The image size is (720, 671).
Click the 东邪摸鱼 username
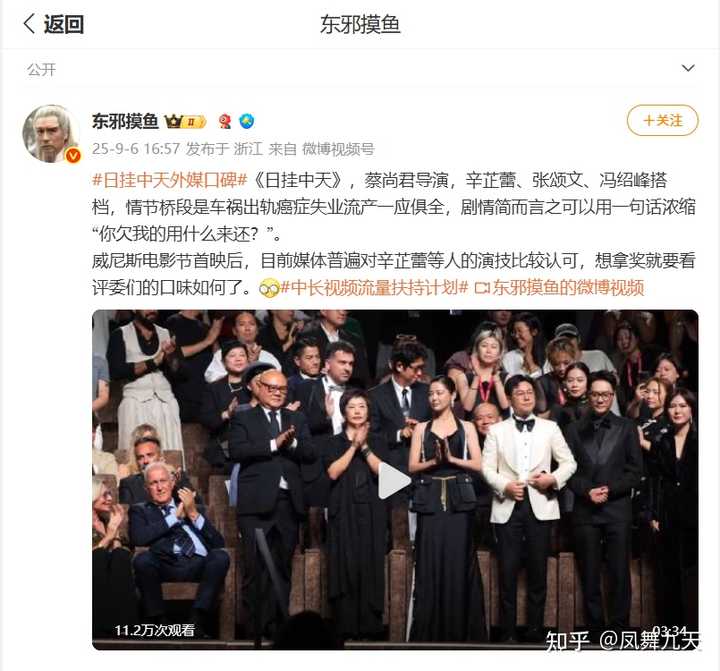125,121
